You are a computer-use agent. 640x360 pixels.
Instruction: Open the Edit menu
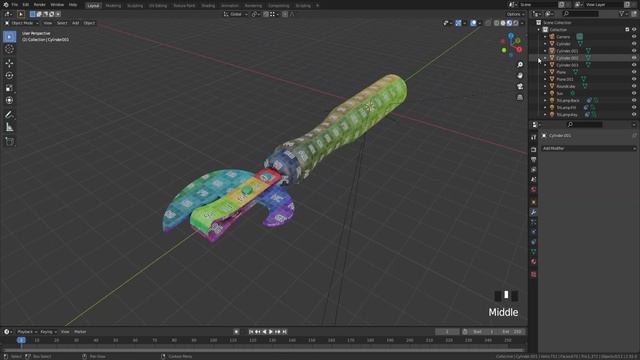point(26,5)
